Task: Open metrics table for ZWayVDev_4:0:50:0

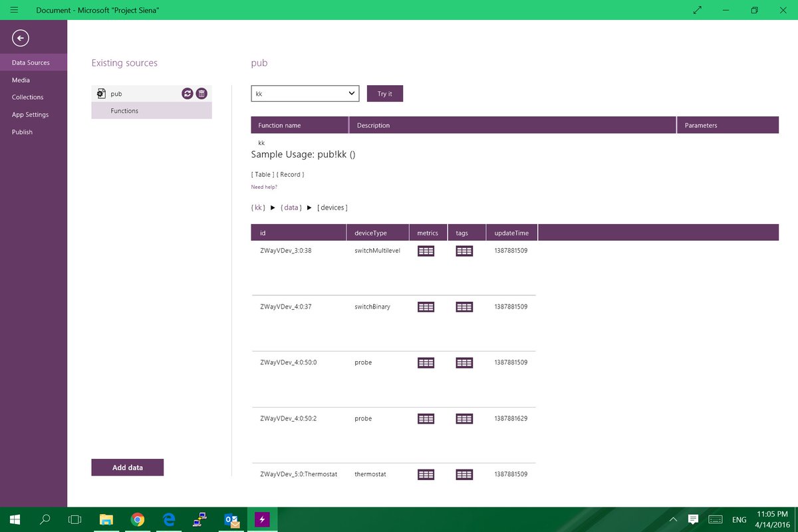Action: [x=426, y=362]
